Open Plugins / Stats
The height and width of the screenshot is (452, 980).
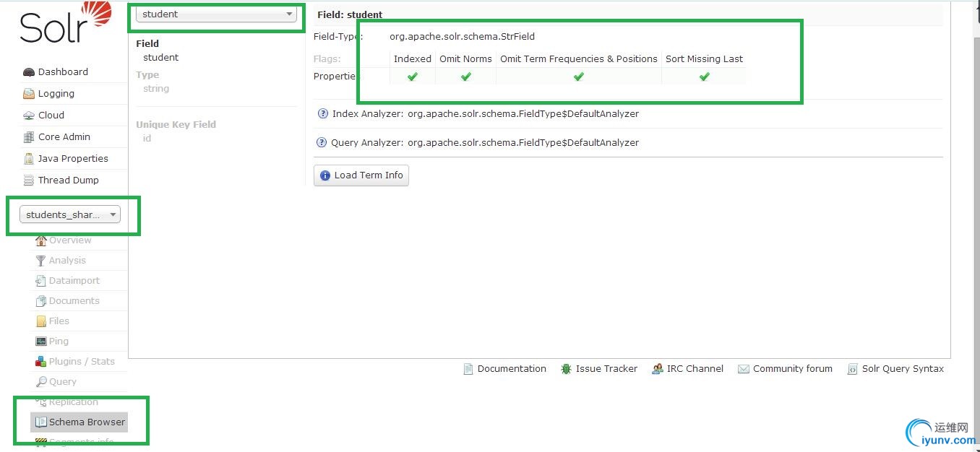[82, 362]
